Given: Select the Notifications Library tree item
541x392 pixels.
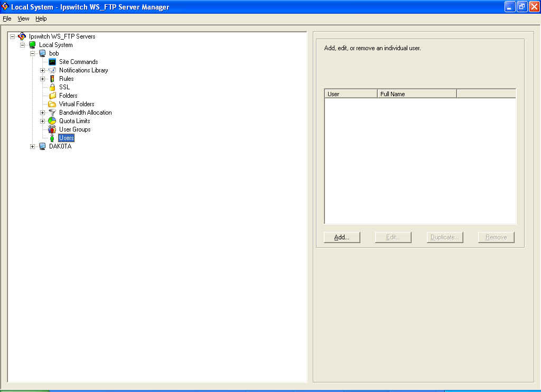Looking at the screenshot, I should [83, 70].
